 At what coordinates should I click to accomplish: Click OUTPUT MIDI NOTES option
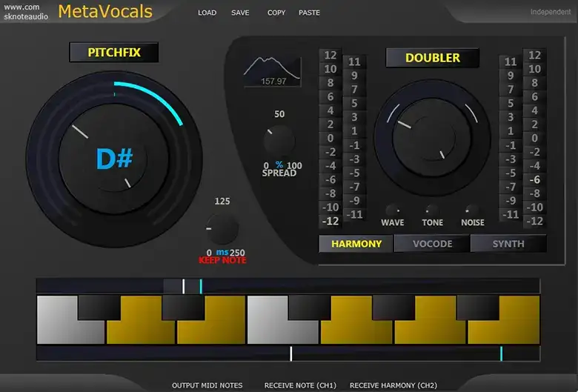207,385
